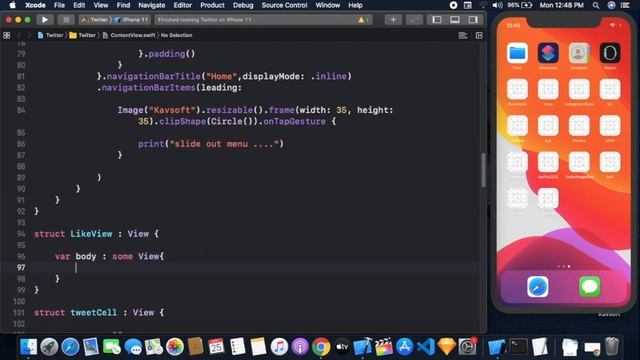Screen dimensions: 640x360
Task: Click the print("slide out menu ....") line
Action: 211,144
